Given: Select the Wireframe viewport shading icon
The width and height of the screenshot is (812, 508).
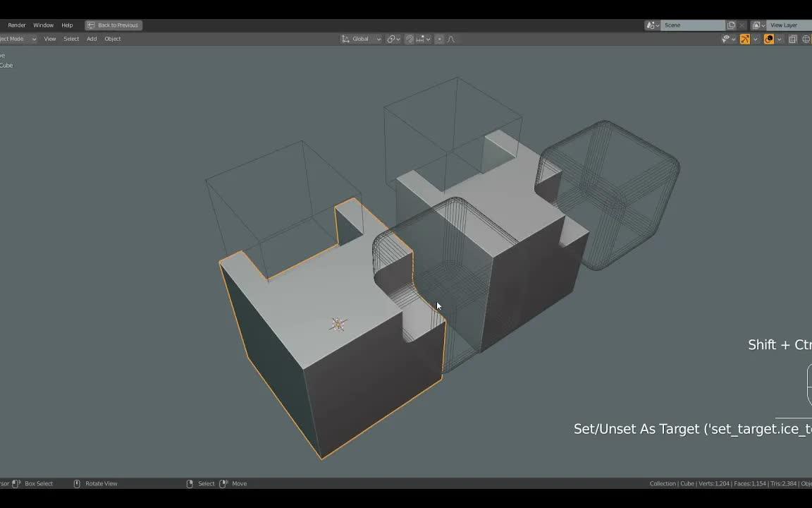Looking at the screenshot, I should click(x=806, y=39).
